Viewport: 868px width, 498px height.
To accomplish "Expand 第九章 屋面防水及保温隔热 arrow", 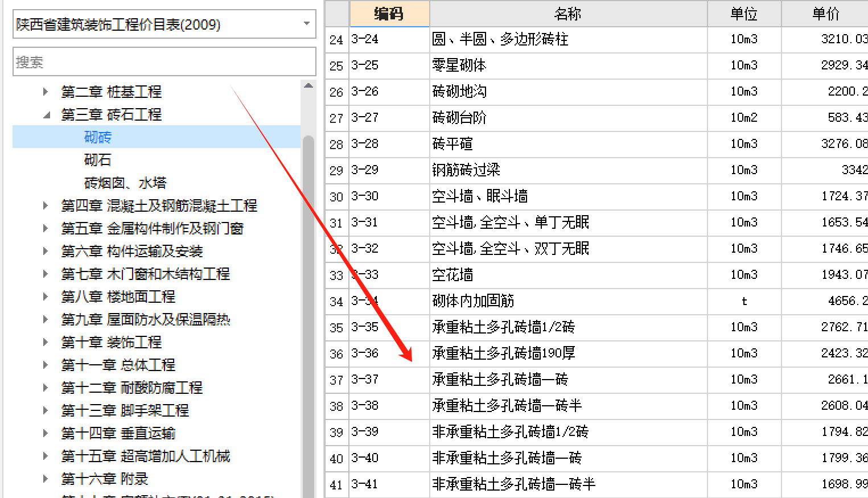I will [x=45, y=319].
